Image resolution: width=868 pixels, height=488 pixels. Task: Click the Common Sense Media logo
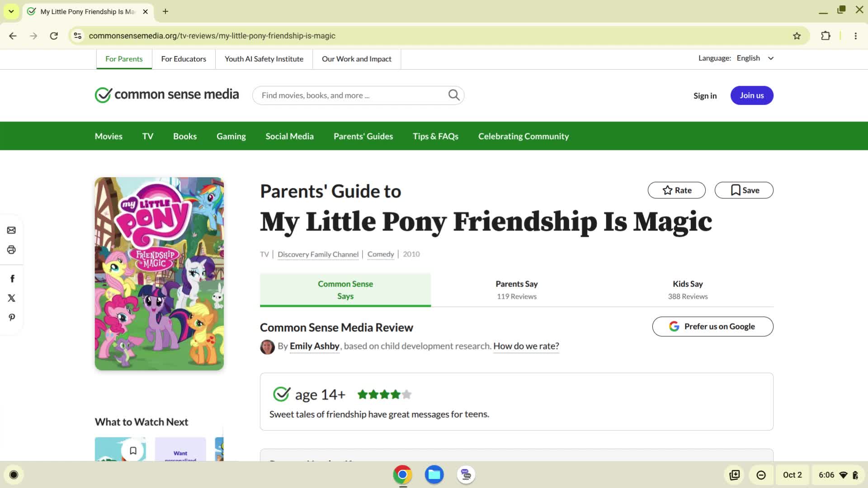[167, 95]
